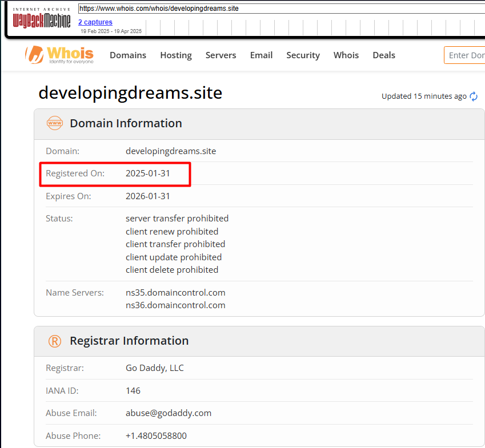Viewport: 485px width, 448px height.
Task: Click the Name Servers label
Action: 75,293
